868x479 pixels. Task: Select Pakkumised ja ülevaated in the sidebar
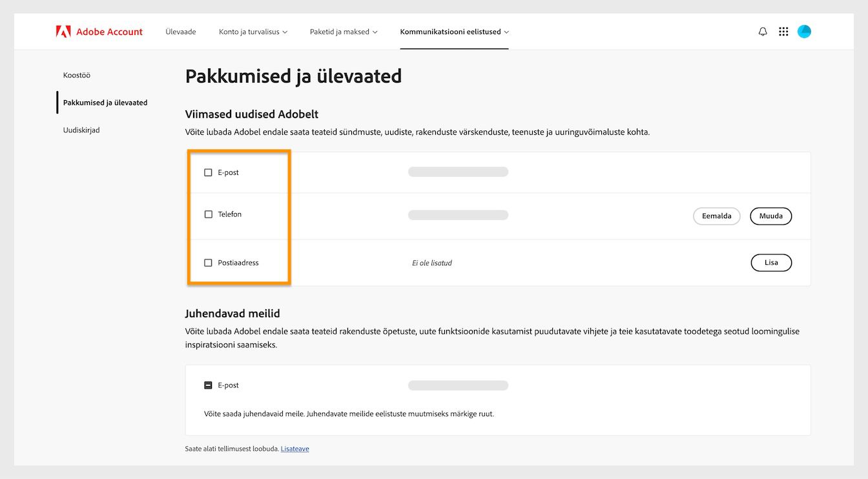click(105, 102)
